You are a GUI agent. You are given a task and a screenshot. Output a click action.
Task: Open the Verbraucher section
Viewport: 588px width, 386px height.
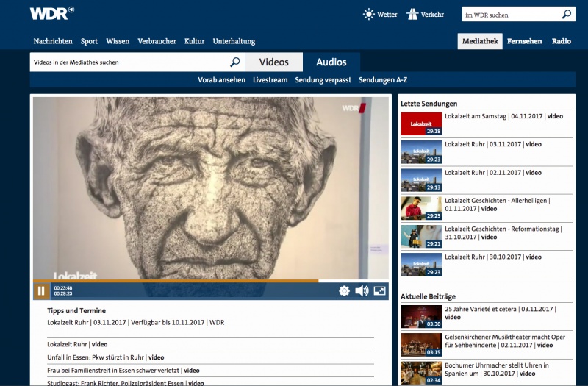[157, 41]
